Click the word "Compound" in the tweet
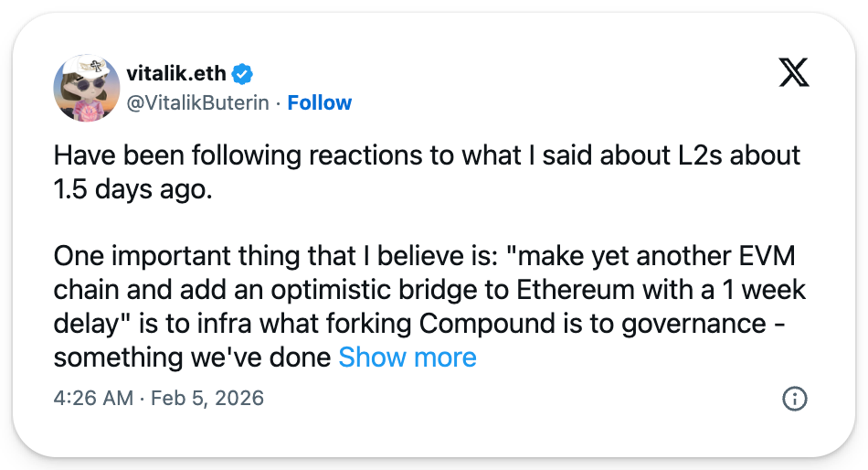This screenshot has width=868, height=470. click(495, 323)
